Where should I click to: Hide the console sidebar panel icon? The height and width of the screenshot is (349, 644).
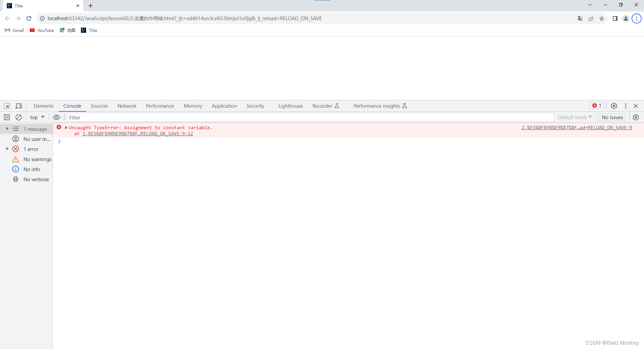click(x=7, y=117)
